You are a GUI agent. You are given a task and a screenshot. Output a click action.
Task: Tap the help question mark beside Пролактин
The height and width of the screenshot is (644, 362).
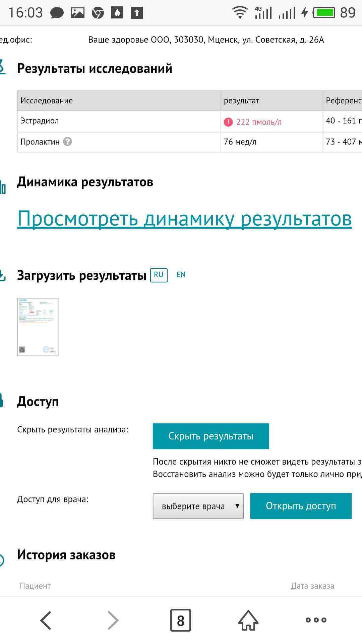67,142
